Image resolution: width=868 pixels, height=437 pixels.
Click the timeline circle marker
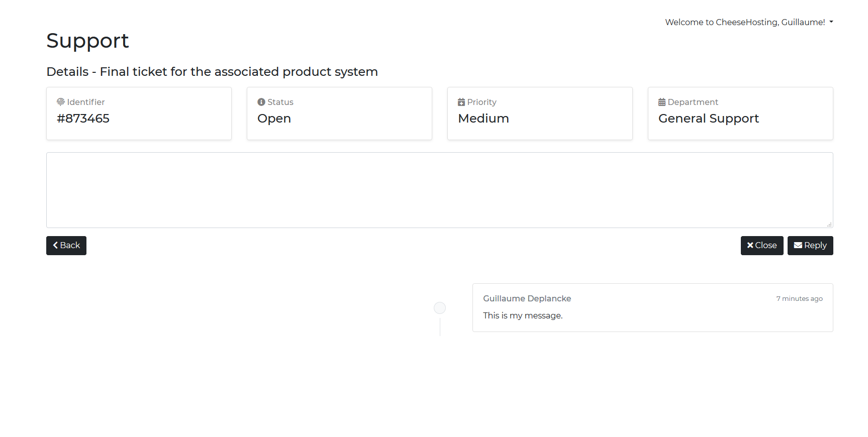click(x=440, y=308)
